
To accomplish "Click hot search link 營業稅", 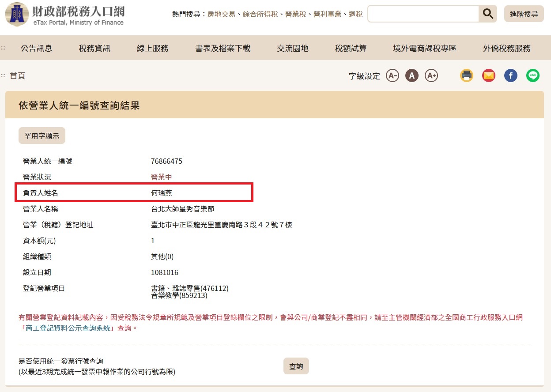I will 295,14.
